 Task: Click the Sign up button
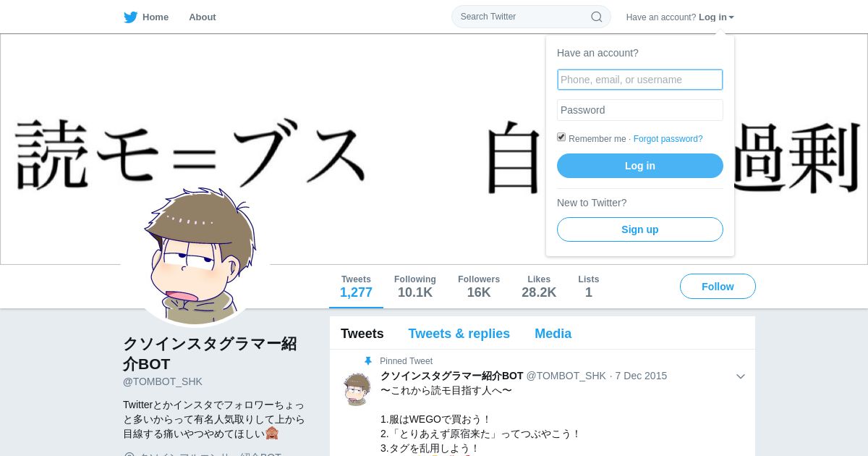[640, 229]
